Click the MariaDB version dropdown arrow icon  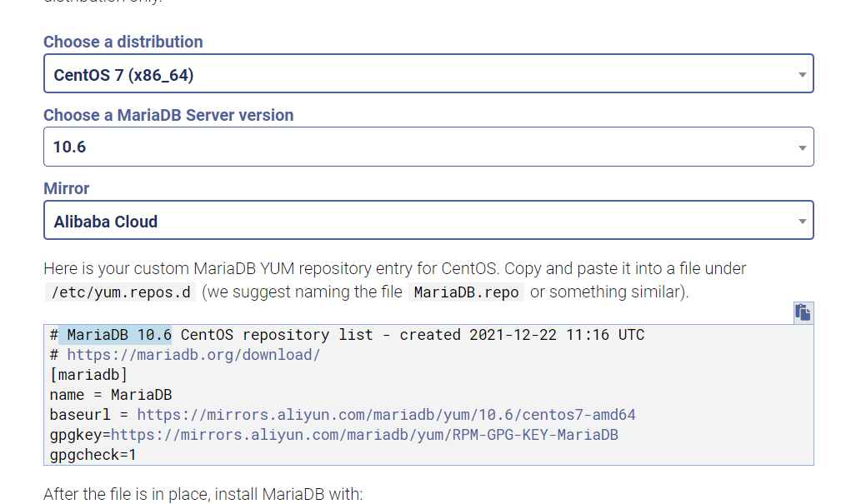801,146
